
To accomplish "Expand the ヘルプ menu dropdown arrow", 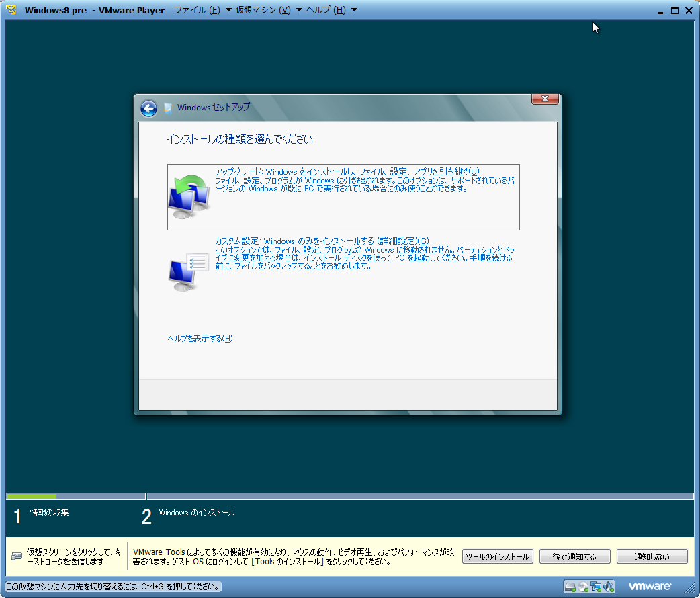I will click(x=355, y=10).
